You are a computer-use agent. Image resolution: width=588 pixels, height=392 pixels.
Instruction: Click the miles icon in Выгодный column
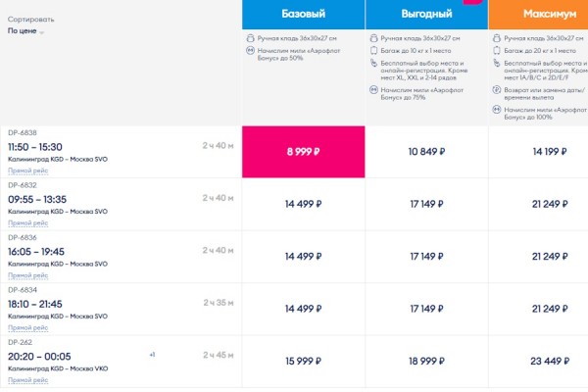pos(373,90)
